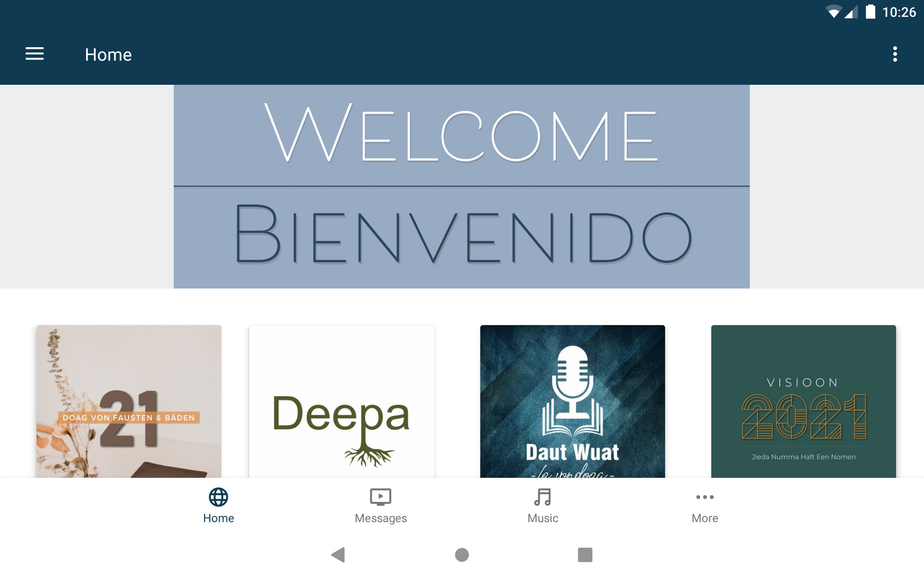Screen dimensions: 924x578
Task: Switch to the Music tab label
Action: 543,518
